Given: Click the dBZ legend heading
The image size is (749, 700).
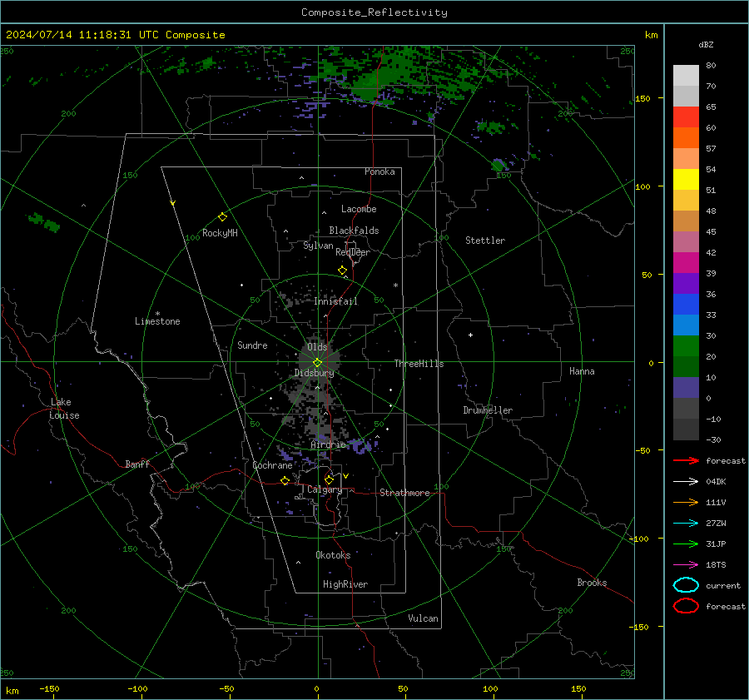Looking at the screenshot, I should click(706, 44).
